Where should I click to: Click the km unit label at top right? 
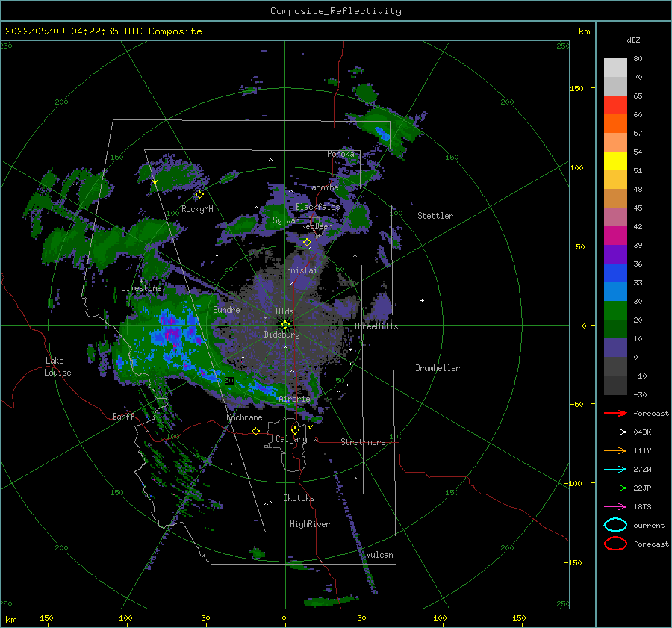pyautogui.click(x=584, y=31)
